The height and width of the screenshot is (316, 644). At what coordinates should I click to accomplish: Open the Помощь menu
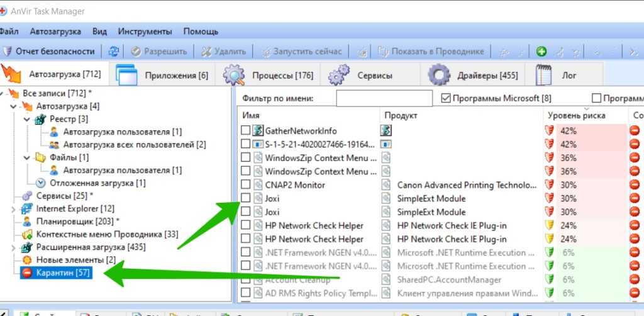click(x=201, y=31)
